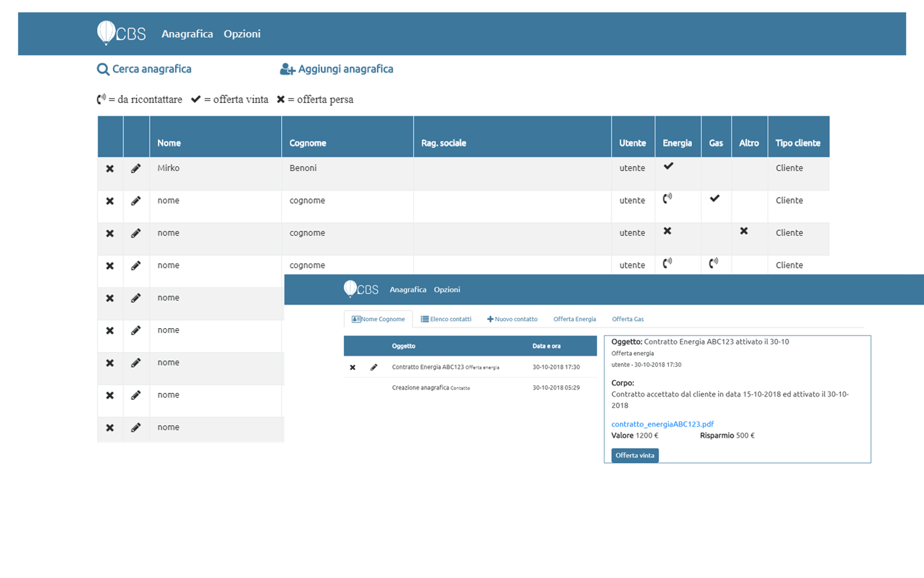Open the contratto_energiaABC123.pdf attachment link
The width and height of the screenshot is (924, 578).
(662, 424)
